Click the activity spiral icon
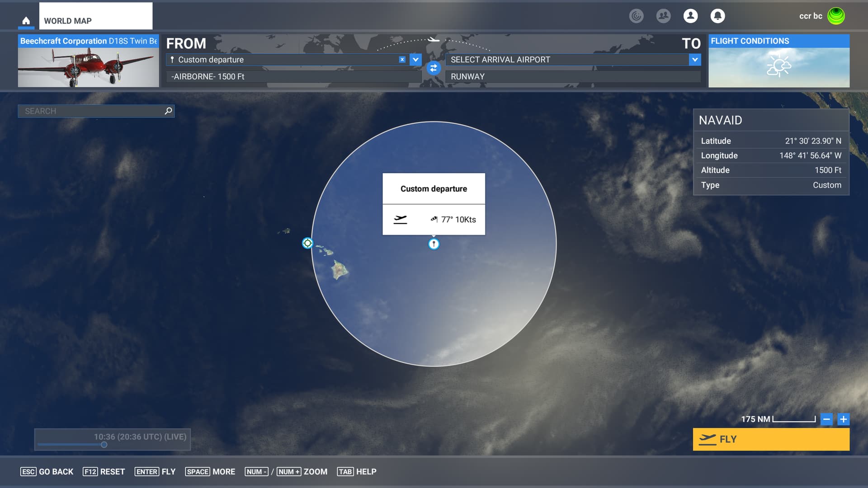Image resolution: width=868 pixels, height=488 pixels. tap(636, 16)
